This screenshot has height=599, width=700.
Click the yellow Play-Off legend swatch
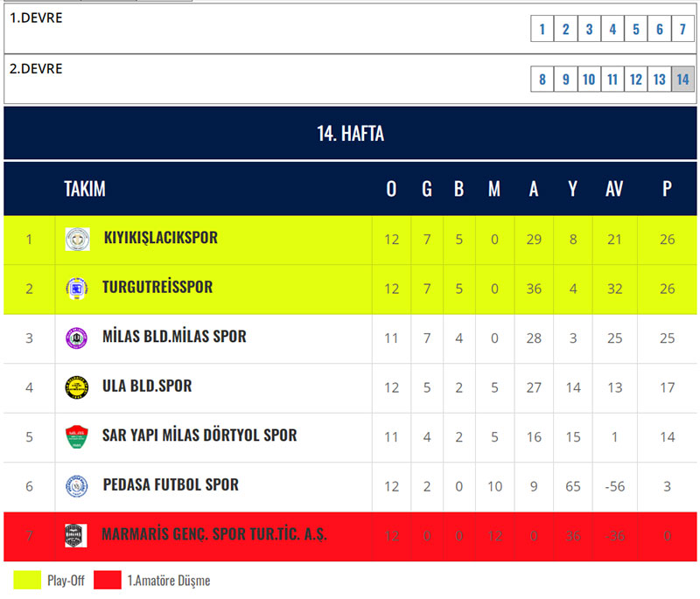tap(26, 580)
